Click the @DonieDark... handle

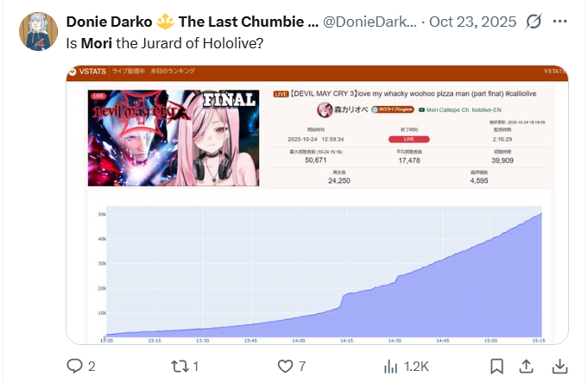coord(370,22)
